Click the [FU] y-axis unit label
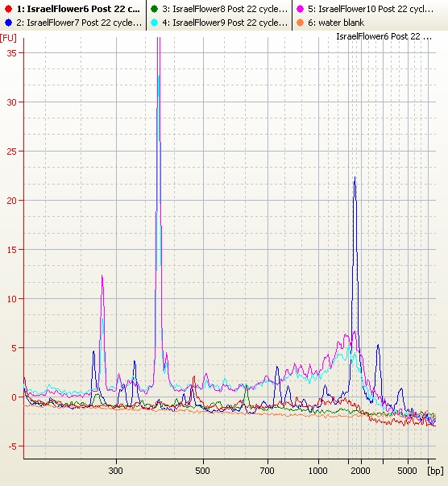Image resolution: width=448 pixels, height=486 pixels. click(8, 38)
